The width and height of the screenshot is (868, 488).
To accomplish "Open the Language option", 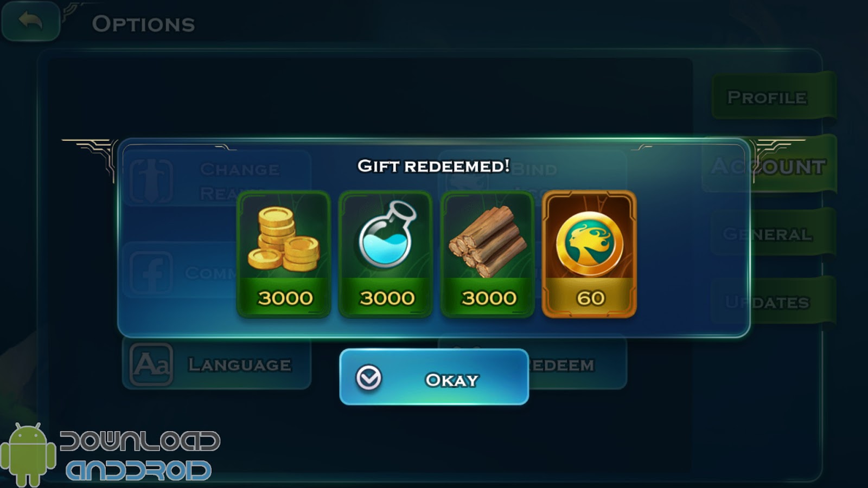I will [217, 364].
